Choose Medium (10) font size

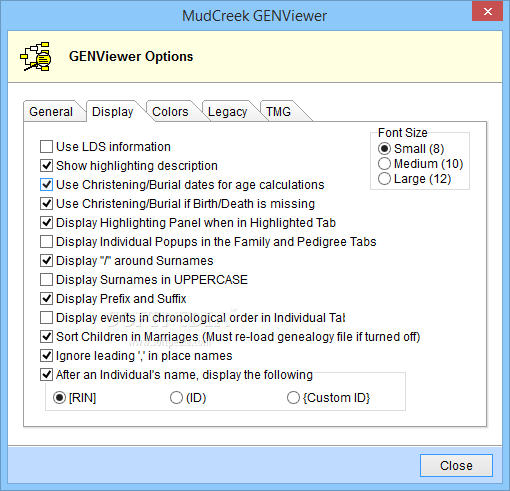[x=384, y=164]
